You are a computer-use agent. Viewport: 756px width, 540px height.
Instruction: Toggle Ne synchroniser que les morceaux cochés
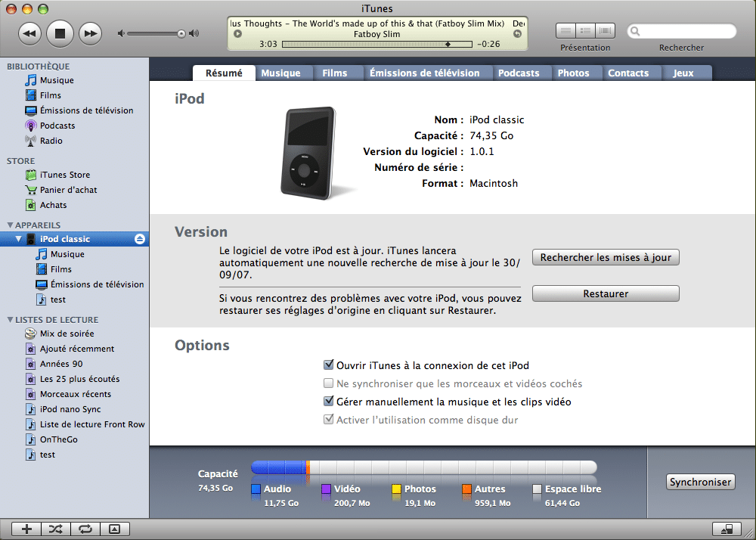point(328,383)
